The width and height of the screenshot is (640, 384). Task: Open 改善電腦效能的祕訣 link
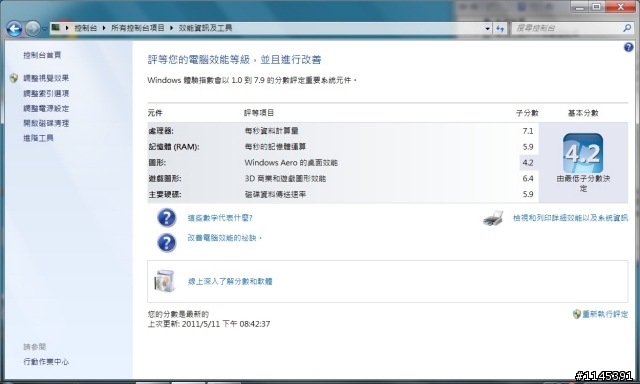pos(224,238)
